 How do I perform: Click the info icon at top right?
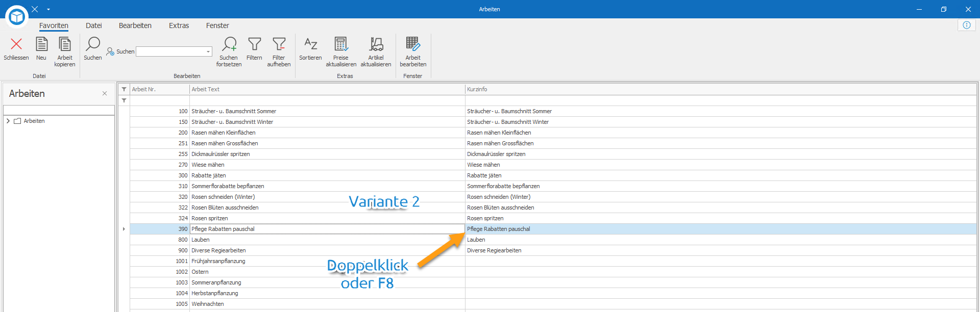[x=967, y=25]
